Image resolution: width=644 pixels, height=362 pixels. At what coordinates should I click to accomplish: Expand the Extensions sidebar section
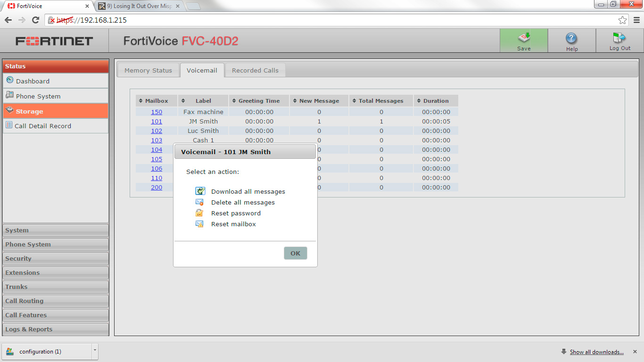click(56, 272)
